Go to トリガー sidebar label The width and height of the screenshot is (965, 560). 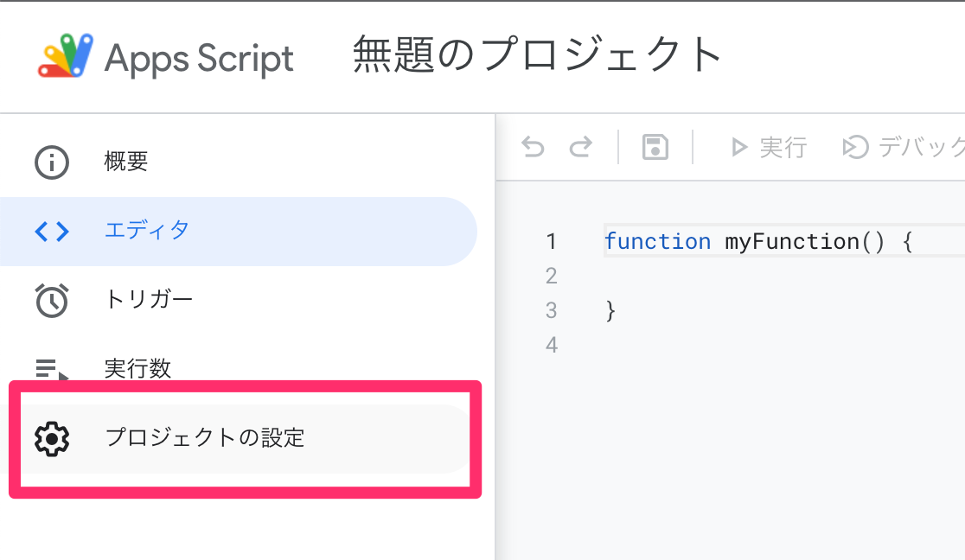149,300
